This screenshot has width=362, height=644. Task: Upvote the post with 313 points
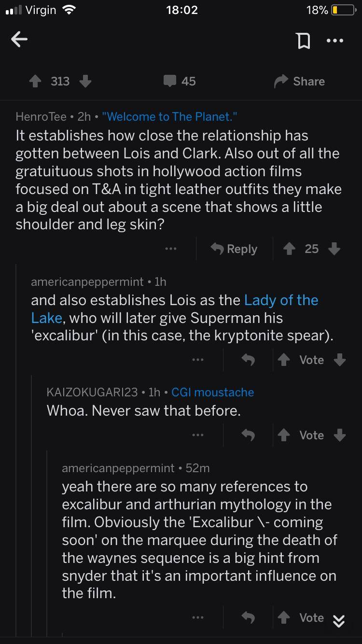(36, 81)
